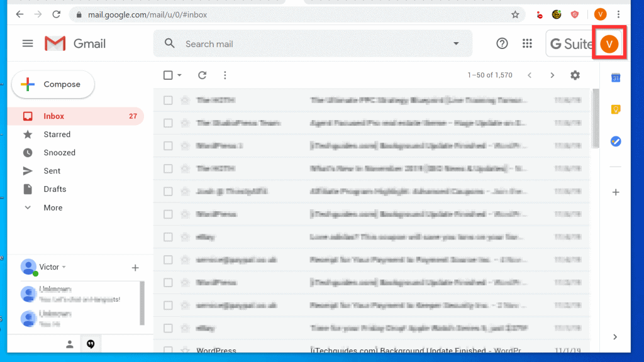644x362 pixels.
Task: Tick the fourth email row checkbox
Action: 168,168
